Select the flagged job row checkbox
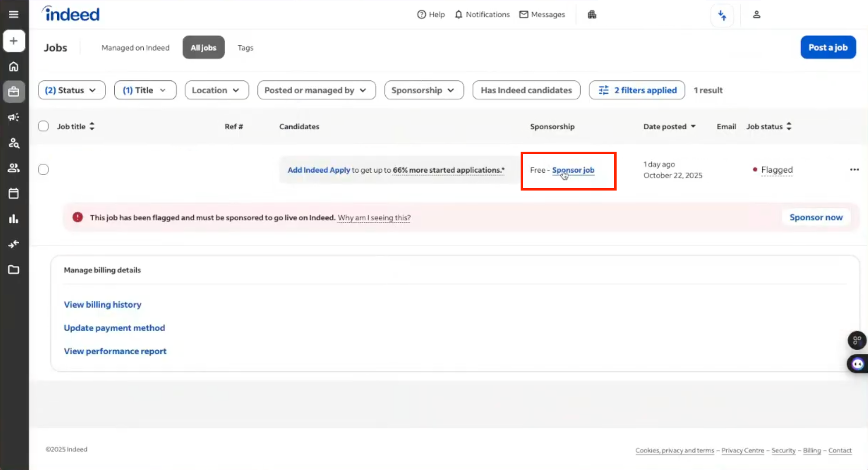The width and height of the screenshot is (868, 470). [x=44, y=169]
